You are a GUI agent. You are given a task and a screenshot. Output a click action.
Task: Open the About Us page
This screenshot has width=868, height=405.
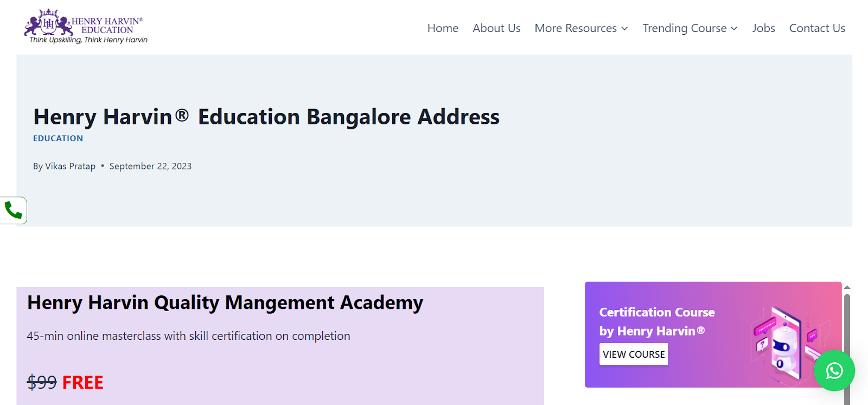click(x=496, y=28)
